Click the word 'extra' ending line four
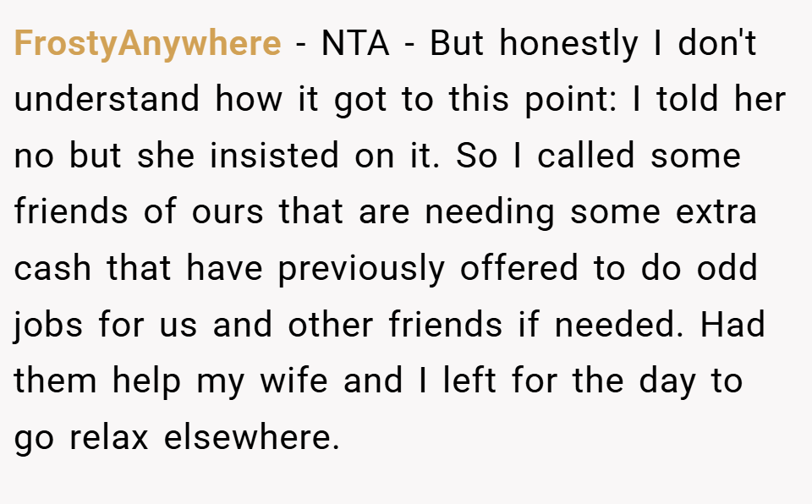The width and height of the screenshot is (812, 504). click(716, 212)
